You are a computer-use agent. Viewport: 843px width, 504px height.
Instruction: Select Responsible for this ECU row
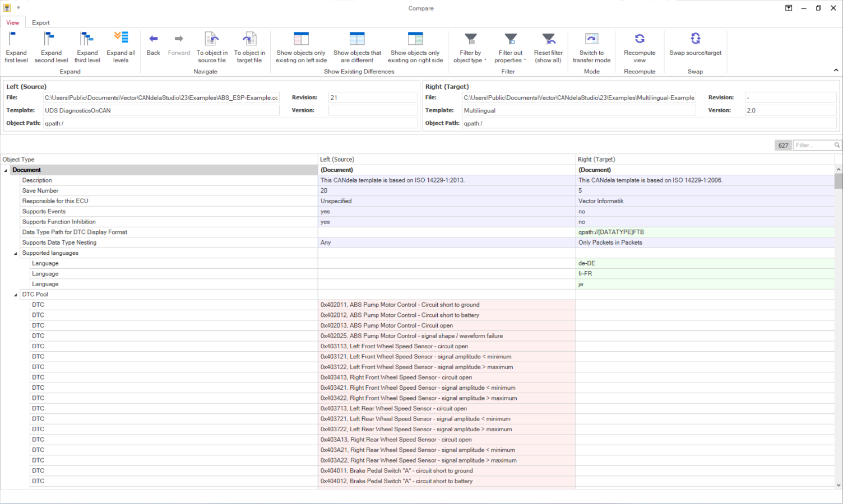coord(417,201)
